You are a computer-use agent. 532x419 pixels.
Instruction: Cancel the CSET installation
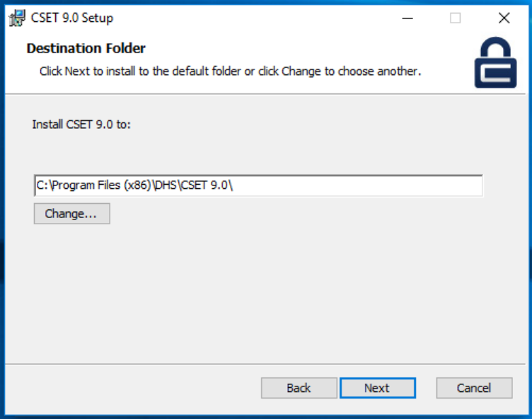pos(474,388)
